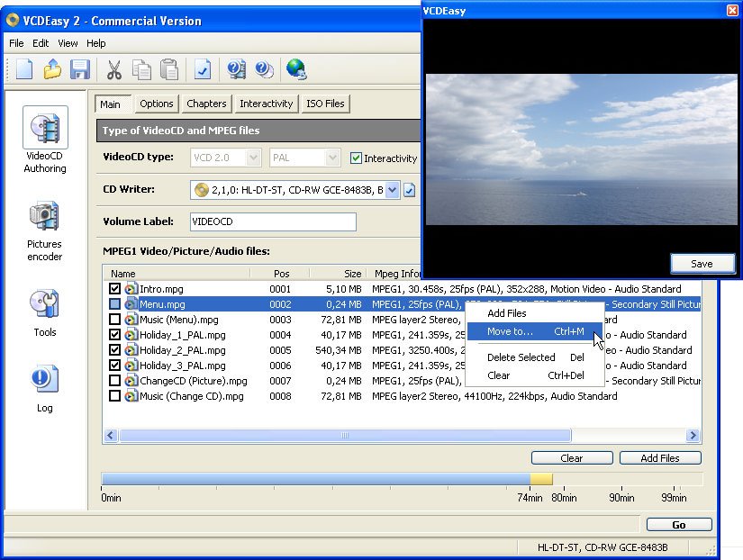Choose Delete Selected in context menu
Viewport: 743px width, 560px height.
pyautogui.click(x=534, y=357)
